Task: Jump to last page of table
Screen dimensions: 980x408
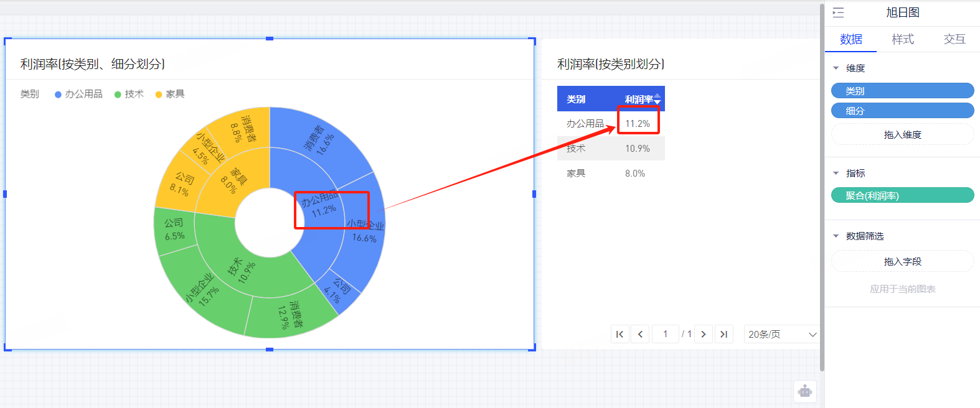Action: (x=723, y=334)
